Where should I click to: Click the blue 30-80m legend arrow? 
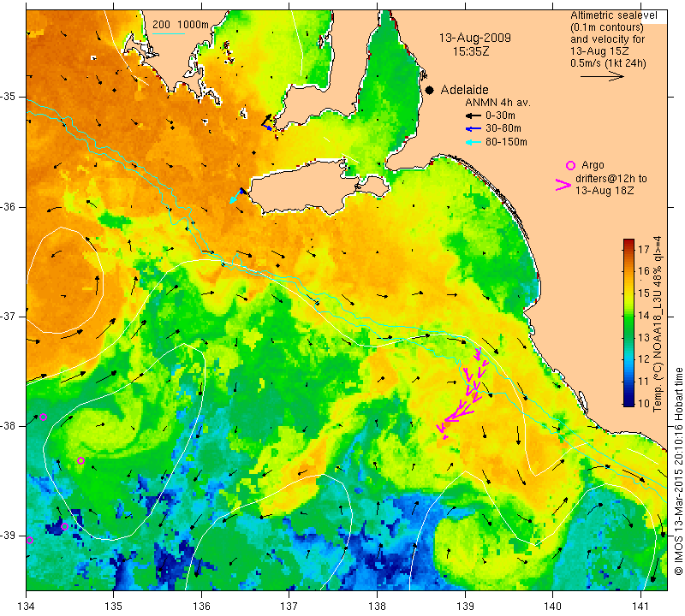tap(474, 129)
